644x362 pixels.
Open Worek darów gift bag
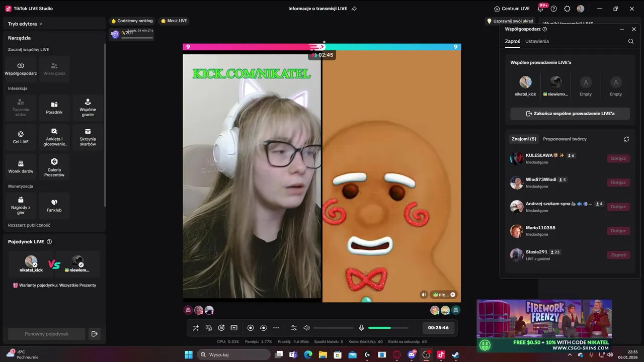[x=21, y=167]
